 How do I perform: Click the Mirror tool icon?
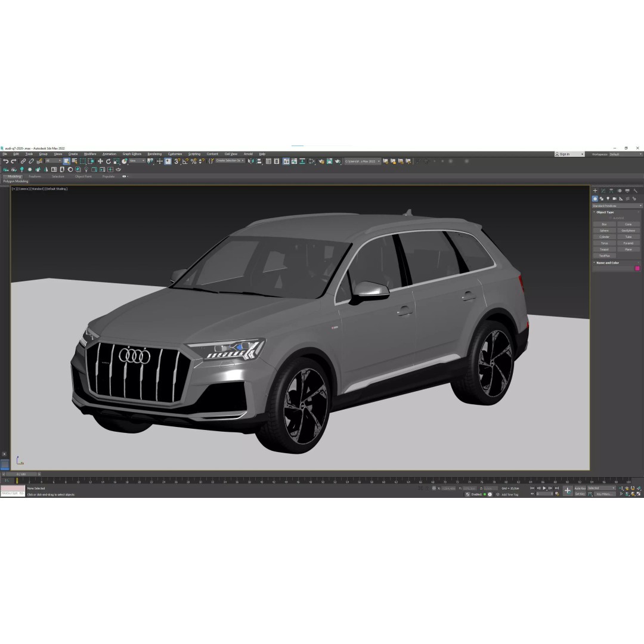coord(250,162)
